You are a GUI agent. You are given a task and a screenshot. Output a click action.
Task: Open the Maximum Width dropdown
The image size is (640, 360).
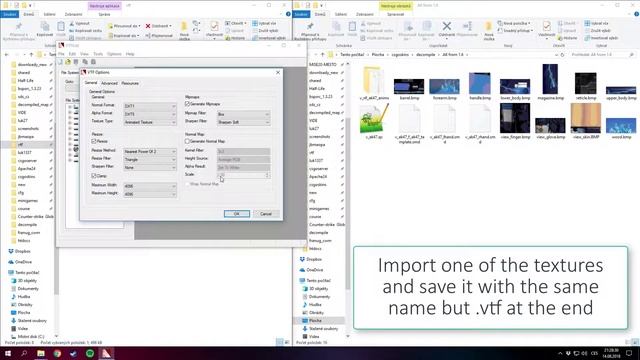click(x=150, y=186)
